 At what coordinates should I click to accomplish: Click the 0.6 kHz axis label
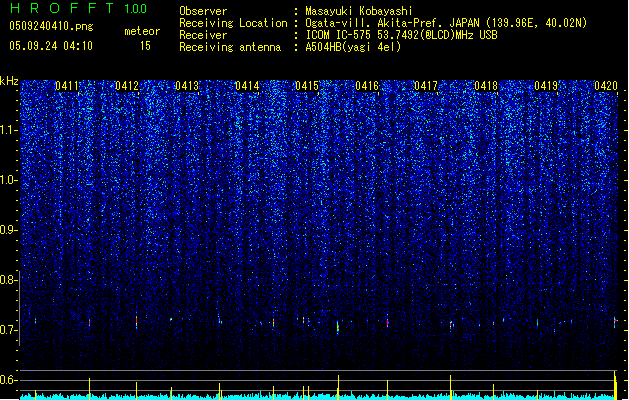pos(8,380)
